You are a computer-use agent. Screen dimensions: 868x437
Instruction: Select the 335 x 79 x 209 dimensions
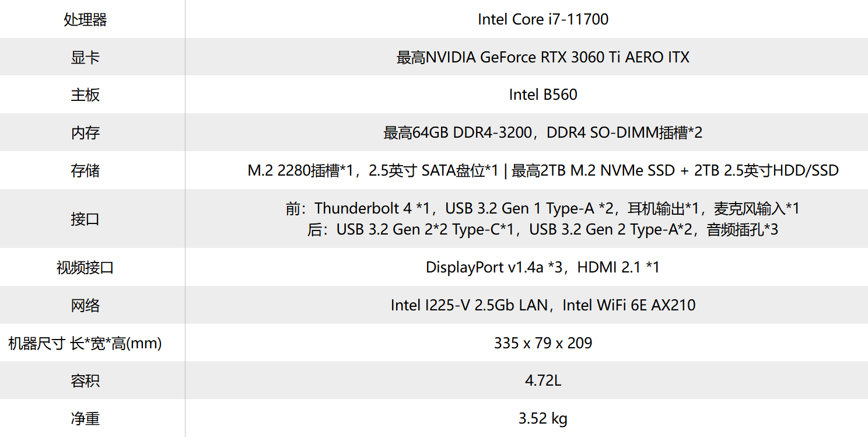(x=543, y=343)
